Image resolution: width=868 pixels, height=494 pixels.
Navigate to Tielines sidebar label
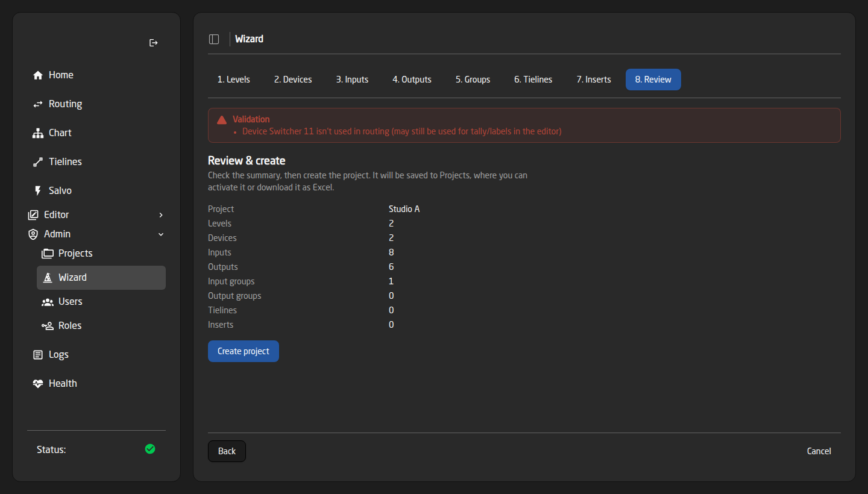pyautogui.click(x=65, y=162)
